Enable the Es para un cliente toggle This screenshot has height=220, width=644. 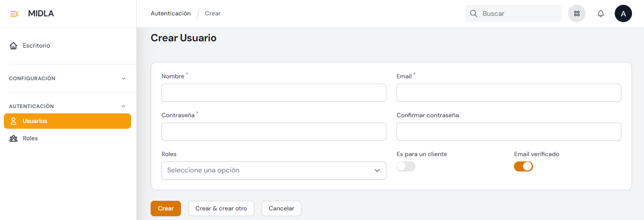coord(406,167)
